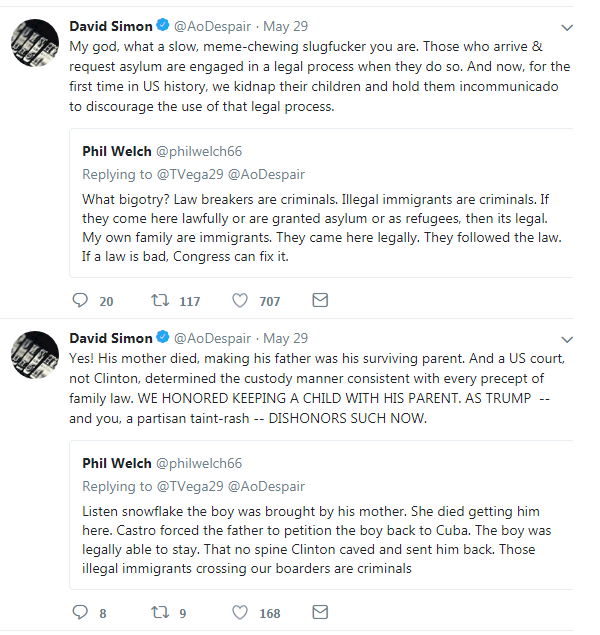This screenshot has width=600, height=635.
Task: Open quoted tweet starting 'What bigotry?'
Action: [x=321, y=203]
